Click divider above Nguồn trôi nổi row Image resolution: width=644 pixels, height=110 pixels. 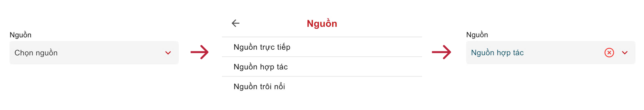pos(321,76)
